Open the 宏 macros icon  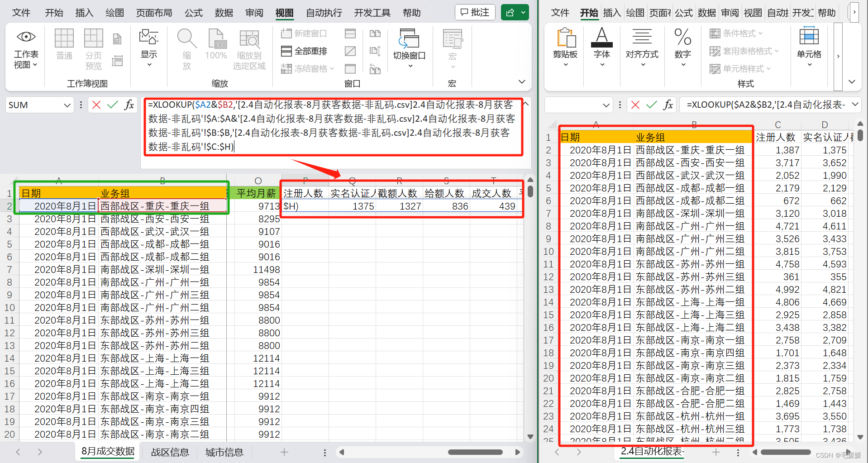452,49
